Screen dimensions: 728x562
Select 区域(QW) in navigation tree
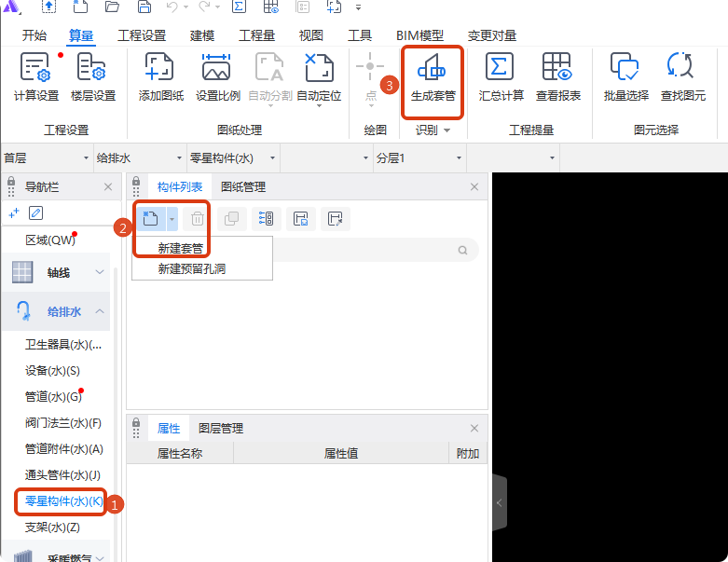(x=50, y=240)
